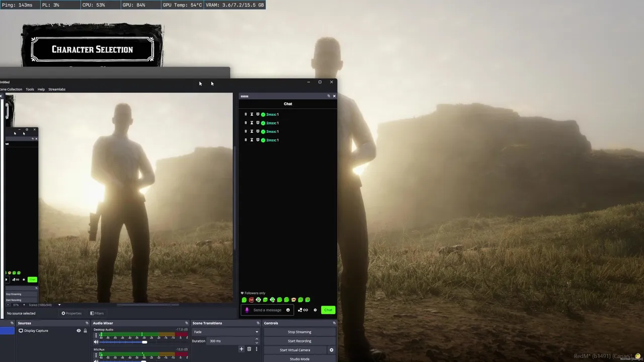This screenshot has height=362, width=644.
Task: Open preview scaling dropdown arrow
Action: (x=59, y=305)
